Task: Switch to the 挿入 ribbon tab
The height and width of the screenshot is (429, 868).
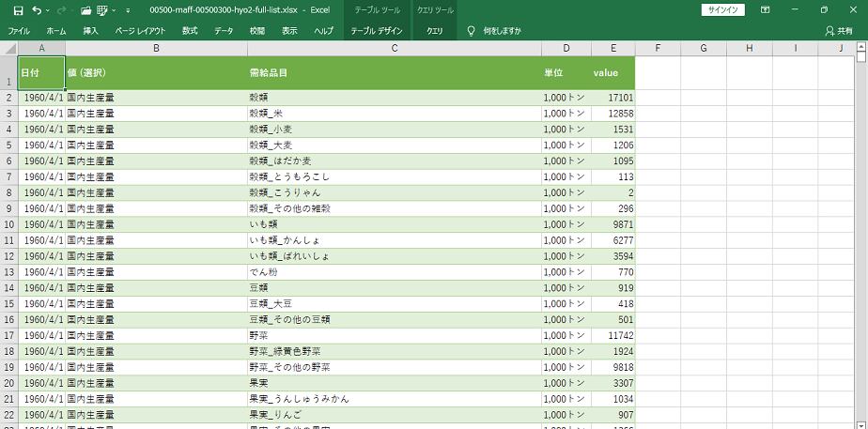Action: [90, 31]
